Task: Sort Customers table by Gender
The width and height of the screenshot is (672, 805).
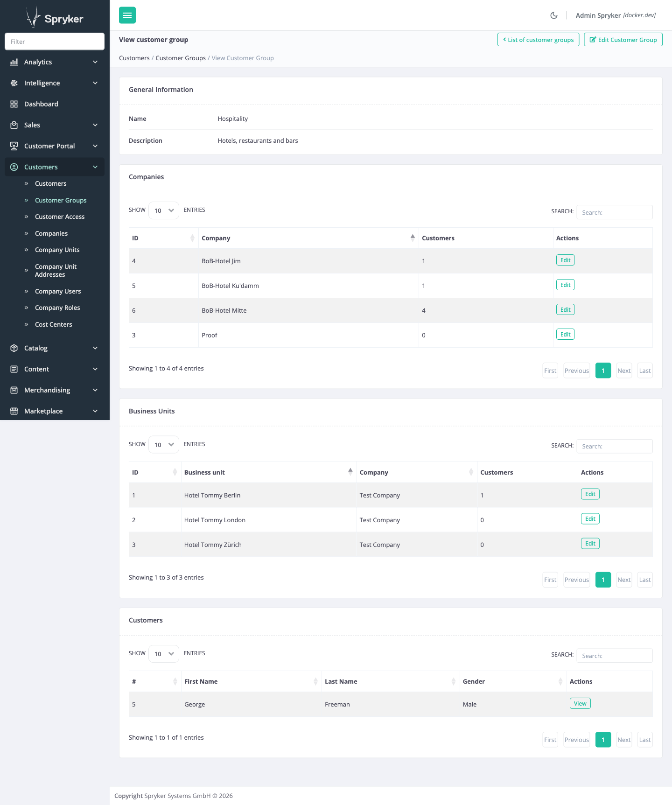Action: pos(560,681)
